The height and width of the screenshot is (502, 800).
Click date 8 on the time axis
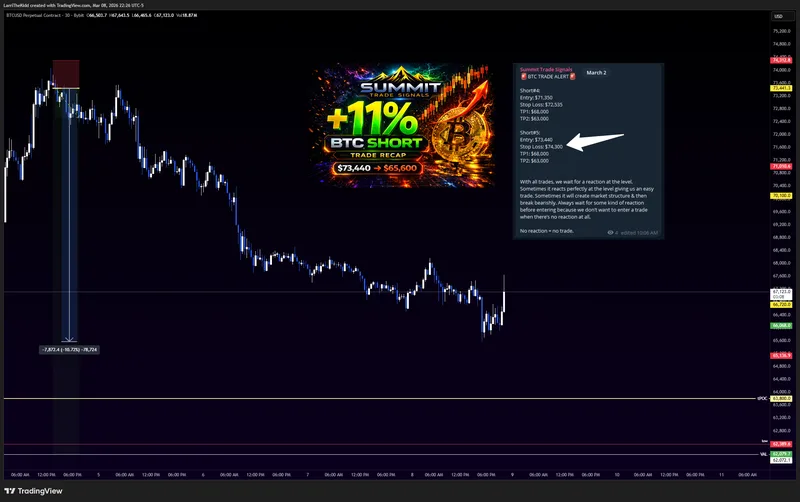[x=412, y=474]
